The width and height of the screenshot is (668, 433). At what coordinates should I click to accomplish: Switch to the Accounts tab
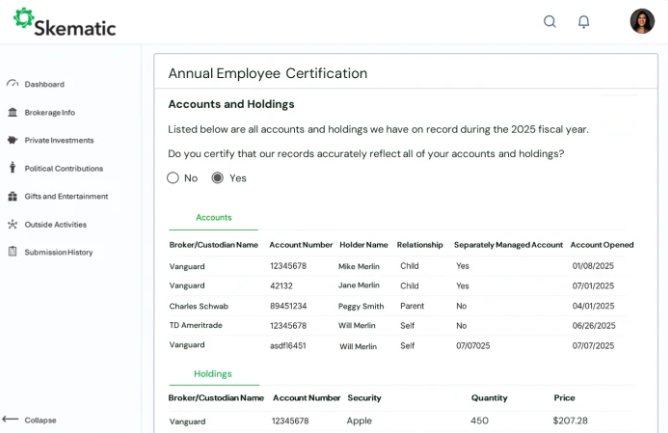tap(213, 217)
